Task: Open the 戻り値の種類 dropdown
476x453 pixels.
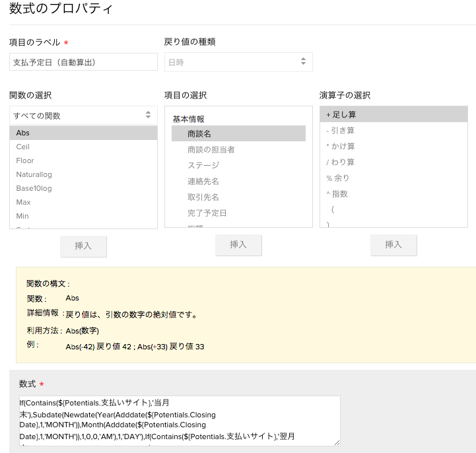Action: click(238, 61)
